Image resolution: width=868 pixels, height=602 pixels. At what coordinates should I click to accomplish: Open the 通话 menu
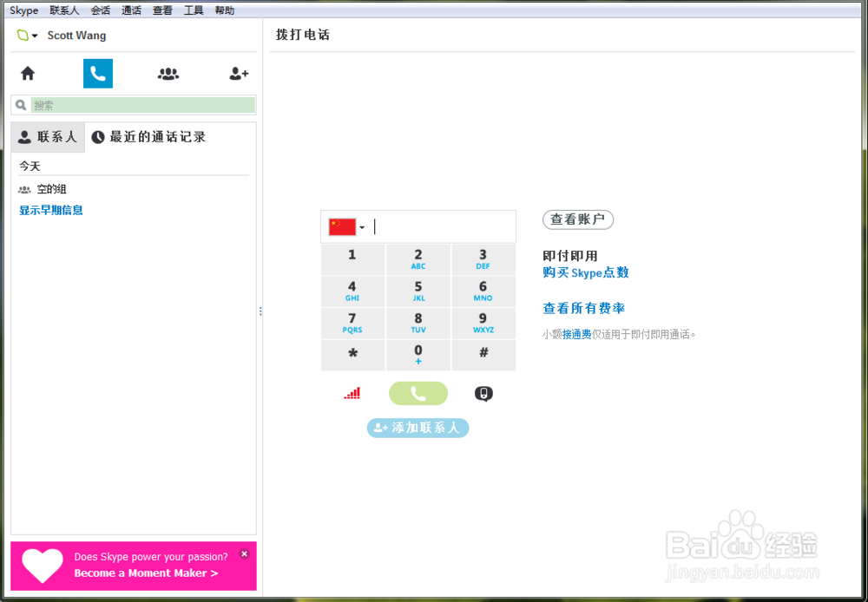[131, 10]
